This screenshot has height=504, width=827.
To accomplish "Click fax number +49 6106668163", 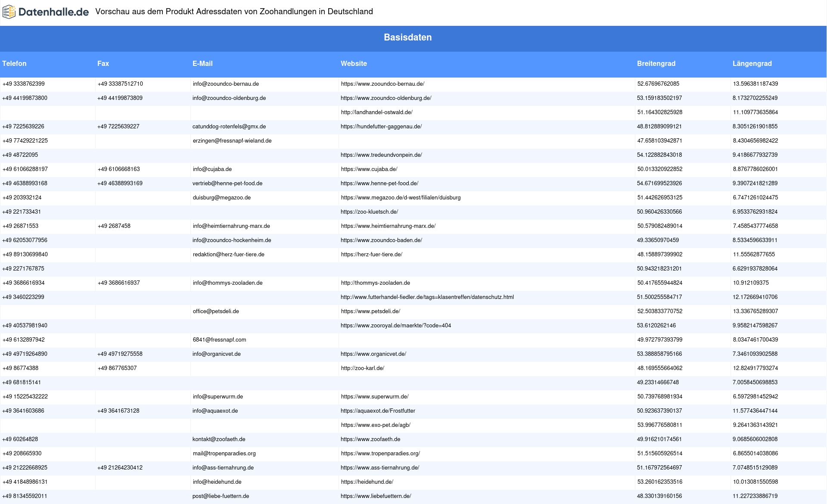I will point(119,169).
